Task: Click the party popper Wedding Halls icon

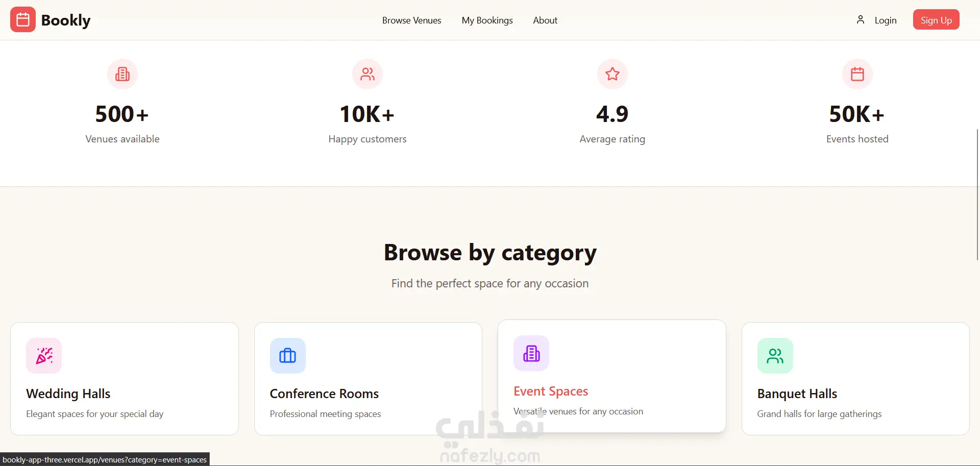Action: coord(44,356)
